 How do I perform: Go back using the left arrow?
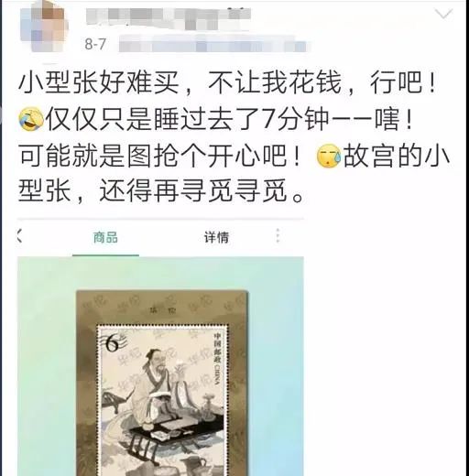coord(19,236)
